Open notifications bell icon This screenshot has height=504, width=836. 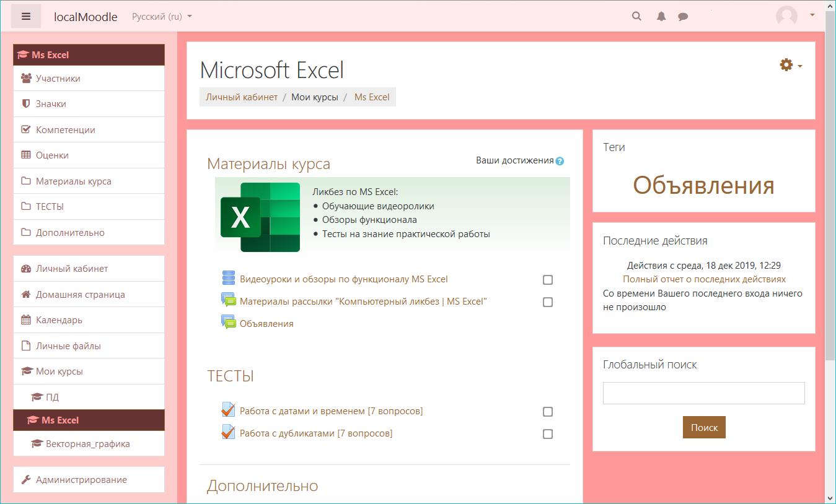coord(661,17)
